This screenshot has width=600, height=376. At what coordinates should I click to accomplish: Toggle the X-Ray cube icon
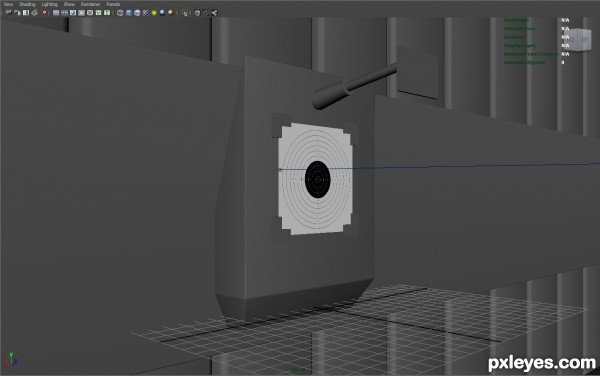(197, 13)
